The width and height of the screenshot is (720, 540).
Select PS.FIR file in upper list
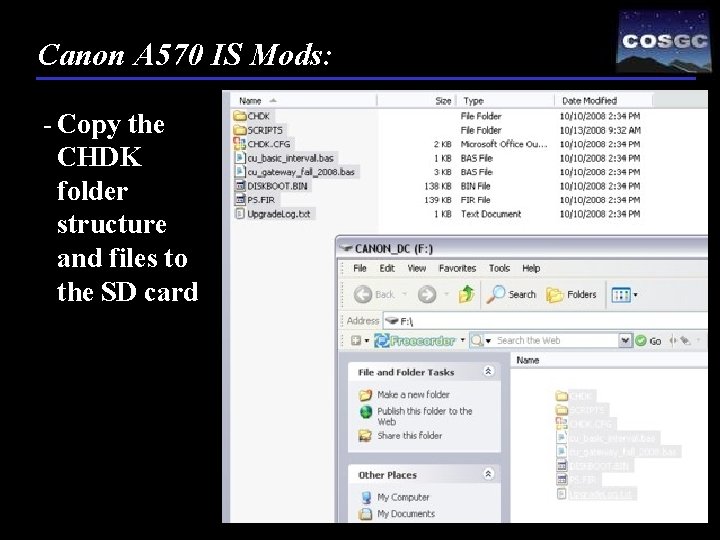coord(255,200)
